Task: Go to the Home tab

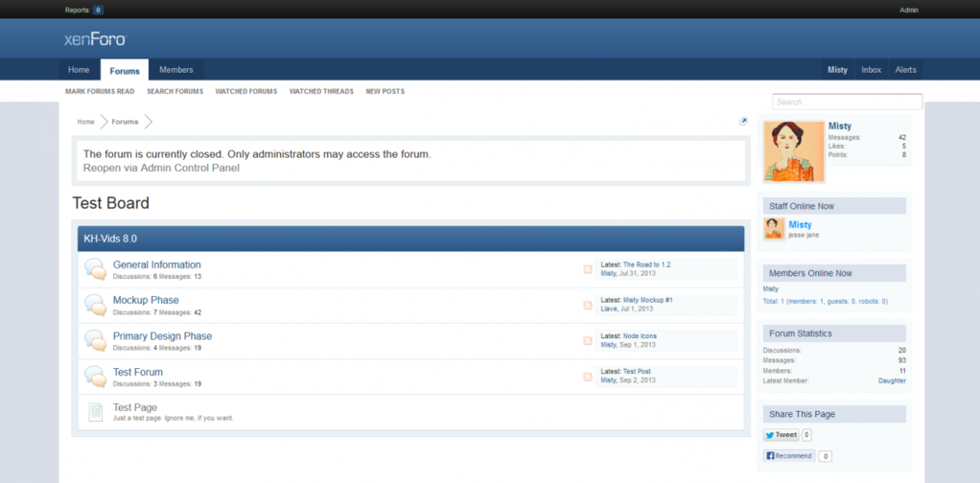Action: 79,70
